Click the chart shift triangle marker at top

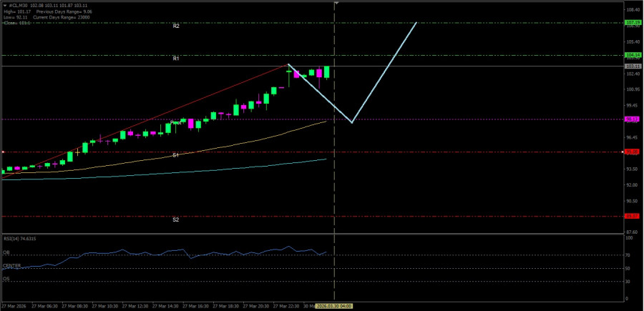[335, 4]
